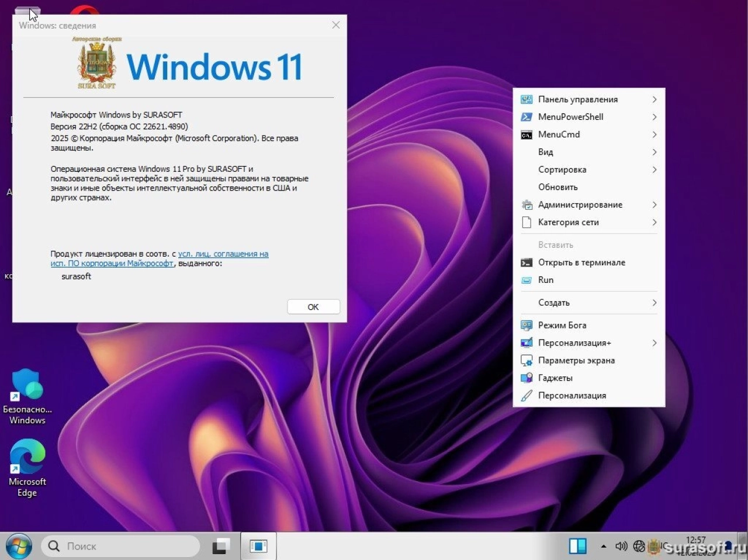
Task: Click the SURA SOFT crest logo
Action: (97, 63)
